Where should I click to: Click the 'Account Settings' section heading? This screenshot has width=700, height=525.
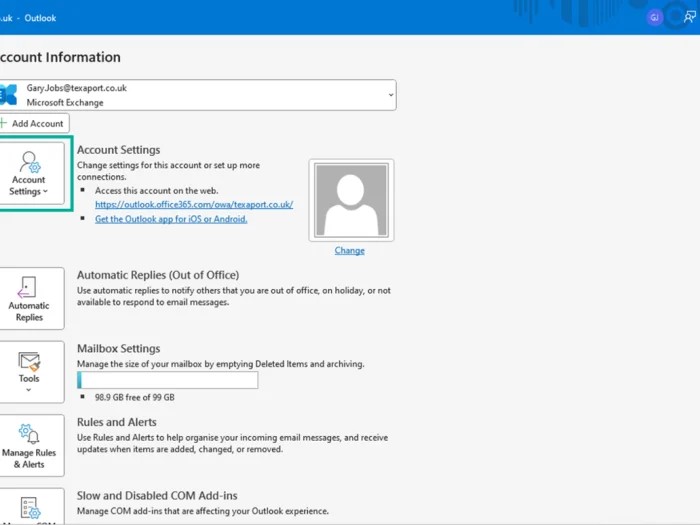tap(118, 150)
